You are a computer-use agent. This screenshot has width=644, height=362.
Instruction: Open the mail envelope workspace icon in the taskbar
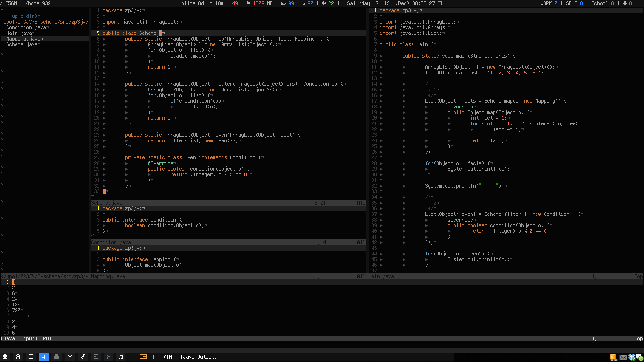[x=70, y=357]
